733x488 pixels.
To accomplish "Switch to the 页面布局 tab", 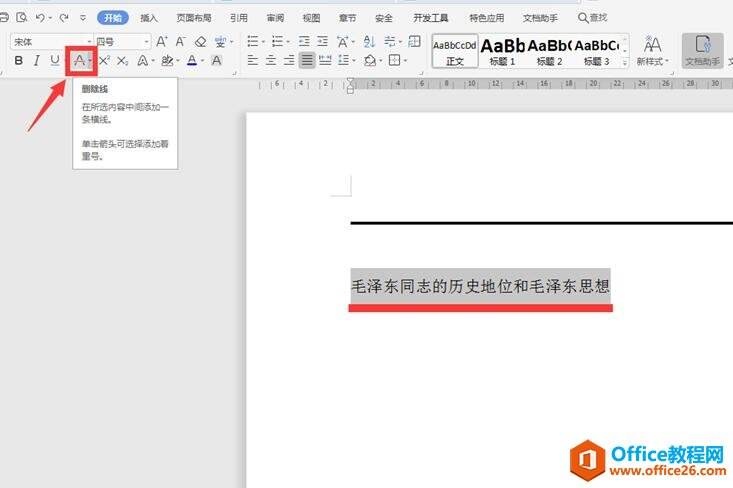I will click(194, 18).
